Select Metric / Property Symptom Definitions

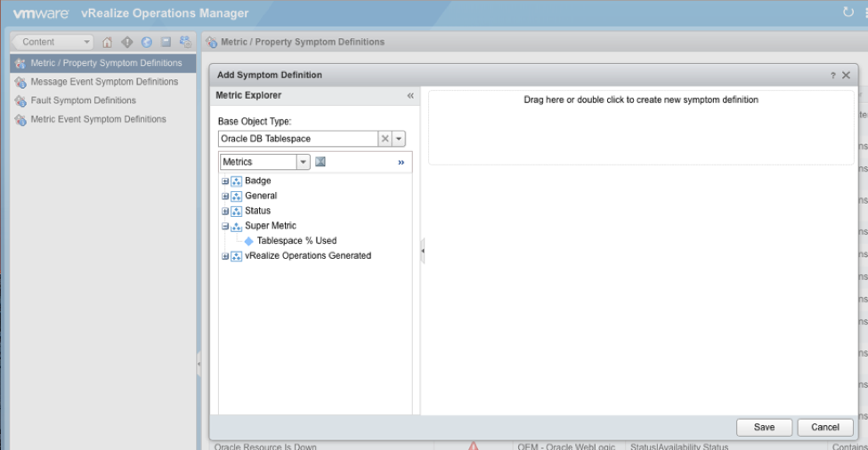(103, 63)
